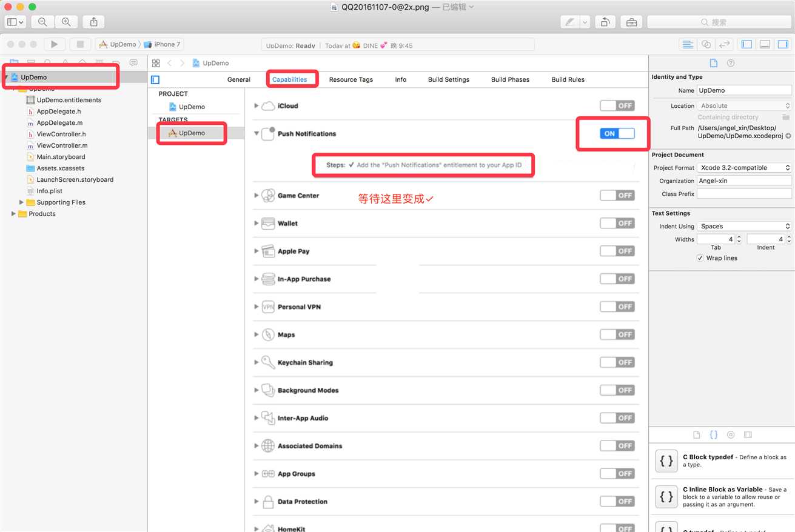The width and height of the screenshot is (795, 532).
Task: Switch to the General tab
Action: (x=239, y=79)
